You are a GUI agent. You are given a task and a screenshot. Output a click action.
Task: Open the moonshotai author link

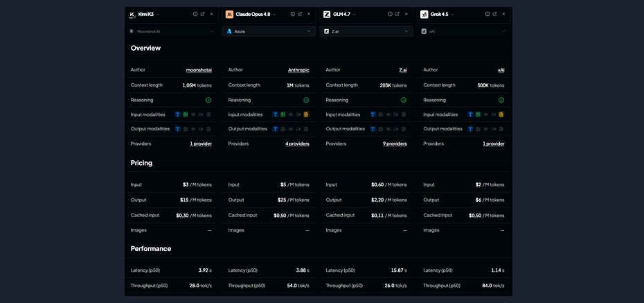pos(199,70)
